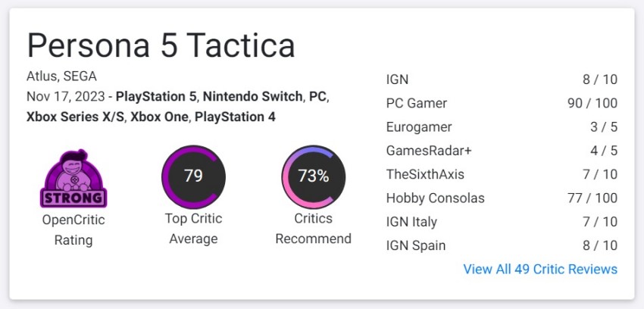
Task: Open the IGN review entry
Action: (x=502, y=80)
